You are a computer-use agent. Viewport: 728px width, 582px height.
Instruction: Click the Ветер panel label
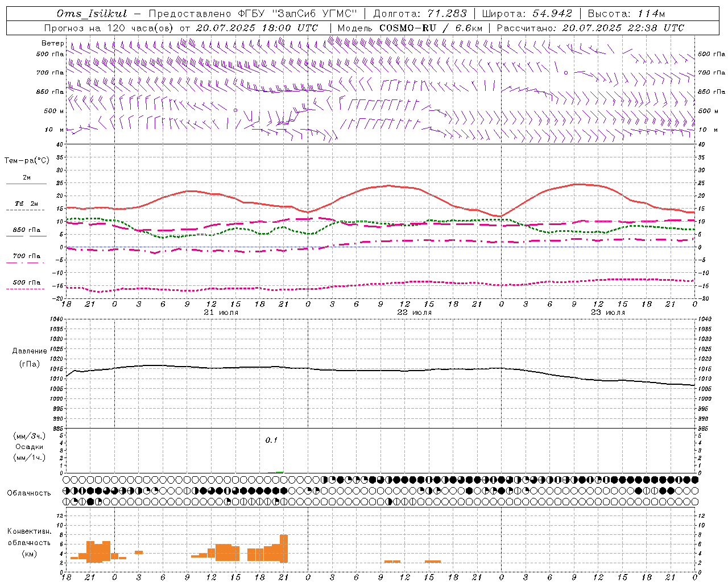tap(52, 43)
